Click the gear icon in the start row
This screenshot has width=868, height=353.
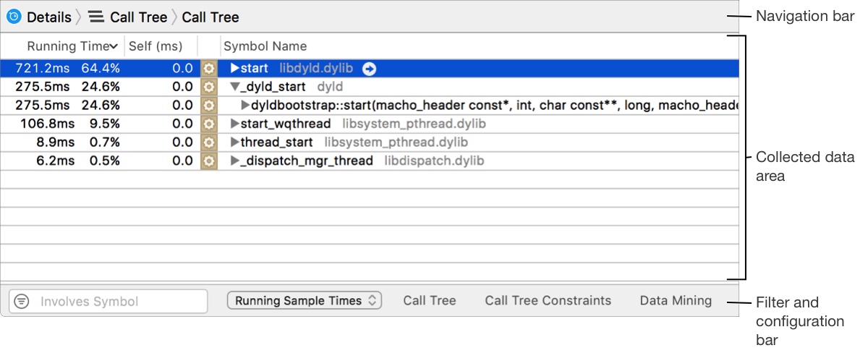209,69
